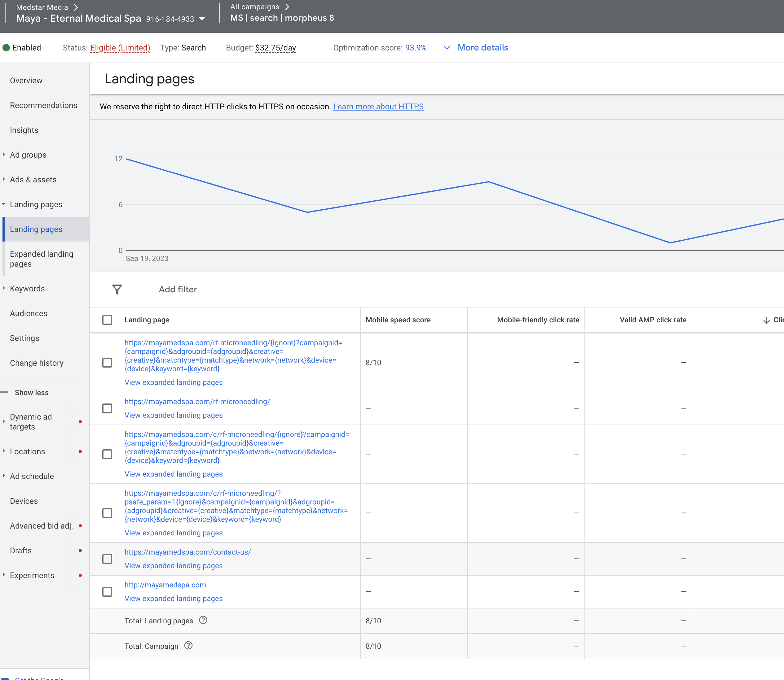Open help icon beside Total: Campaign
This screenshot has width=784, height=680.
tap(188, 645)
